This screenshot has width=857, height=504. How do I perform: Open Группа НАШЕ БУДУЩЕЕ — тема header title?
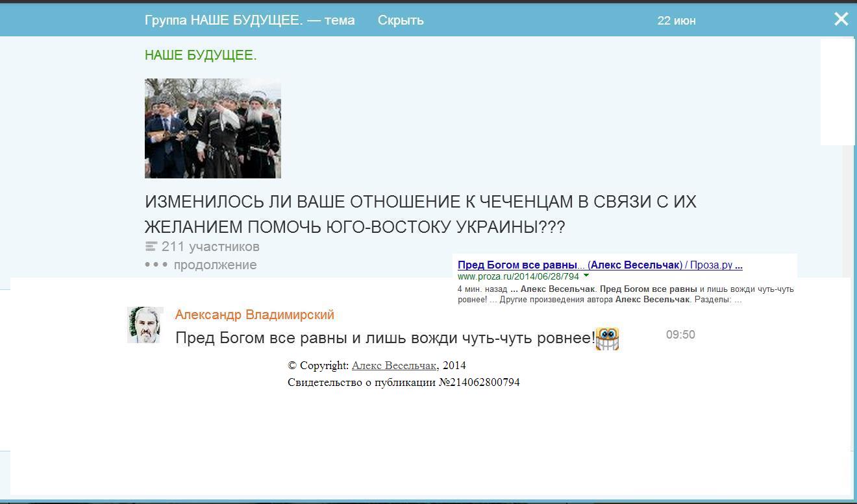(x=249, y=20)
